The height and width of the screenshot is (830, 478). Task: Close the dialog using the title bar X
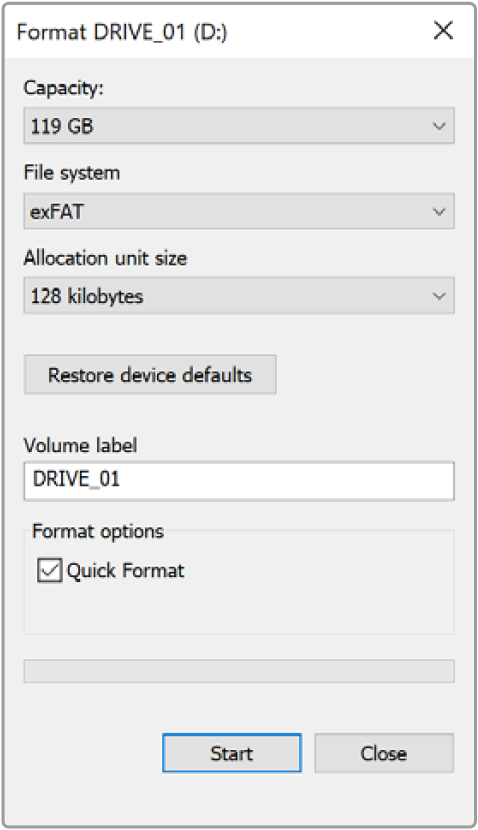pyautogui.click(x=443, y=31)
